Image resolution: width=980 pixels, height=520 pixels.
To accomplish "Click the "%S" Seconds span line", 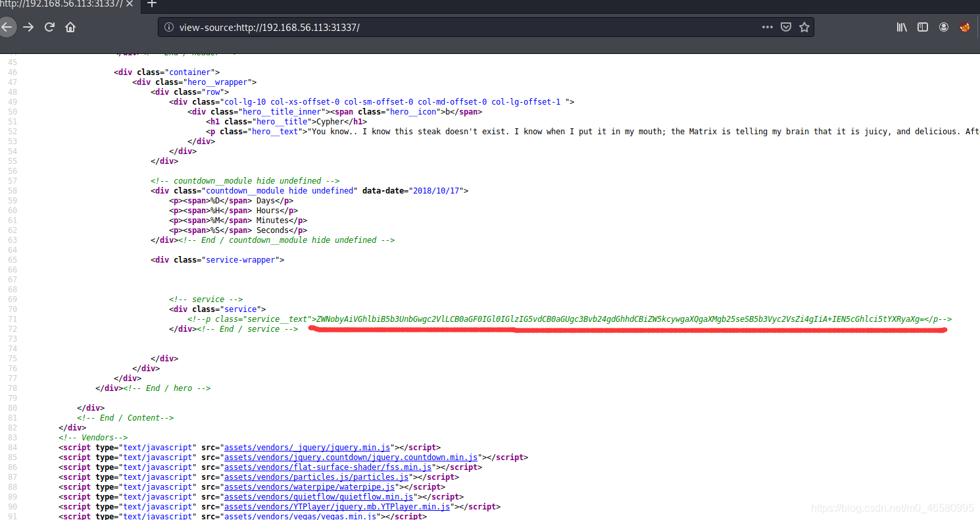I will tap(238, 230).
